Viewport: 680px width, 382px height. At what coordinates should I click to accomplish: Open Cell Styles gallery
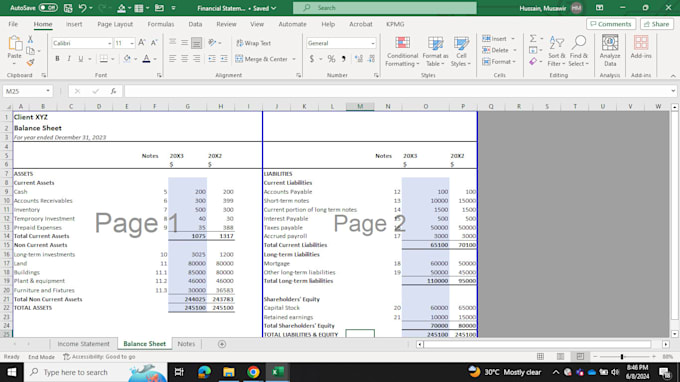[461, 51]
